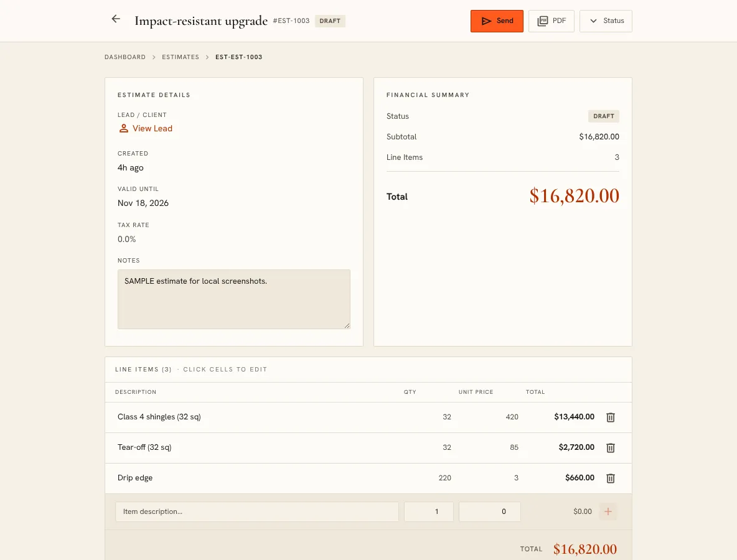Click the $660.00 line total
Viewport: 737px width, 560px height.
pyautogui.click(x=580, y=478)
